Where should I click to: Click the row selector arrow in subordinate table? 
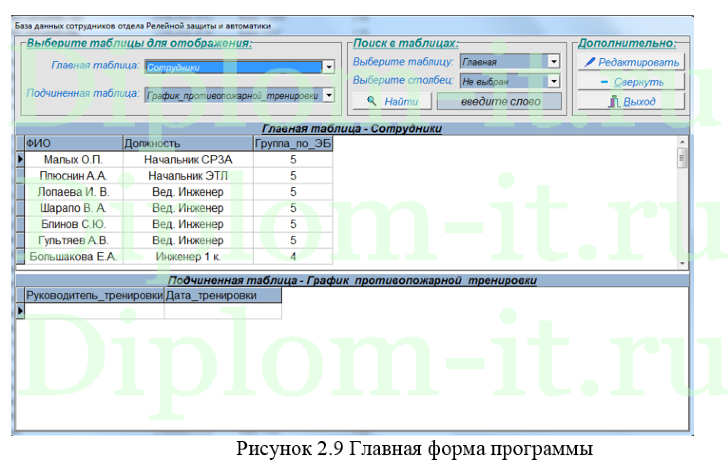coord(19,311)
